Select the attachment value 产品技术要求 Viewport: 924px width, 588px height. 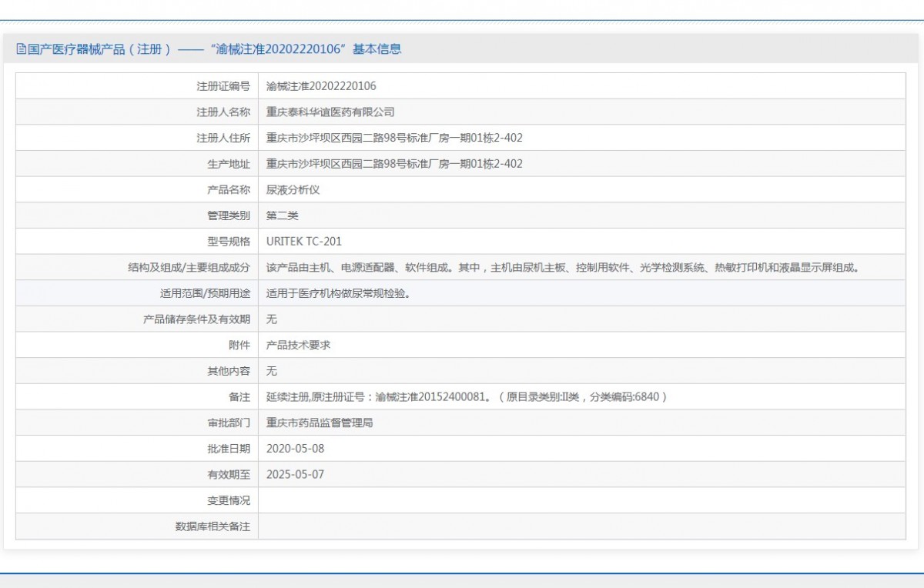pos(298,345)
